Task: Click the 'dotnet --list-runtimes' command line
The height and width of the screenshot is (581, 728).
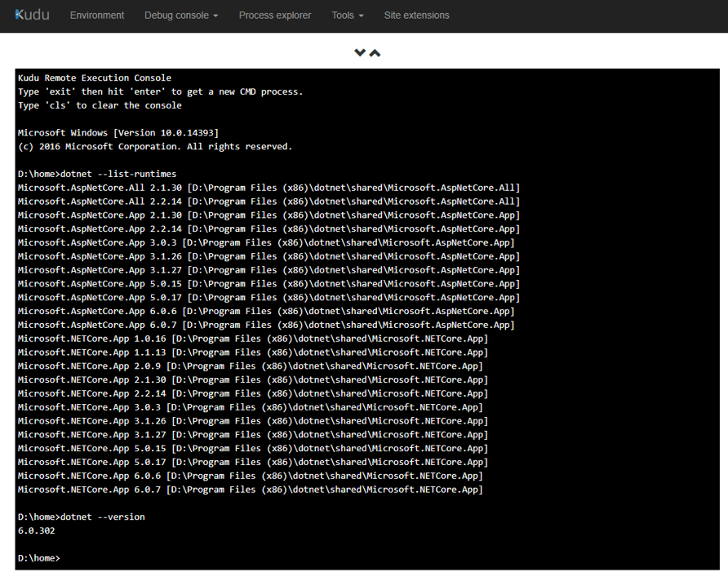Action: 97,174
